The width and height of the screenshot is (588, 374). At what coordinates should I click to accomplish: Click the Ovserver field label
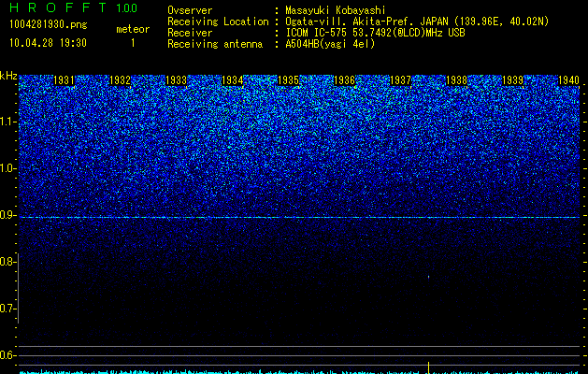point(190,10)
